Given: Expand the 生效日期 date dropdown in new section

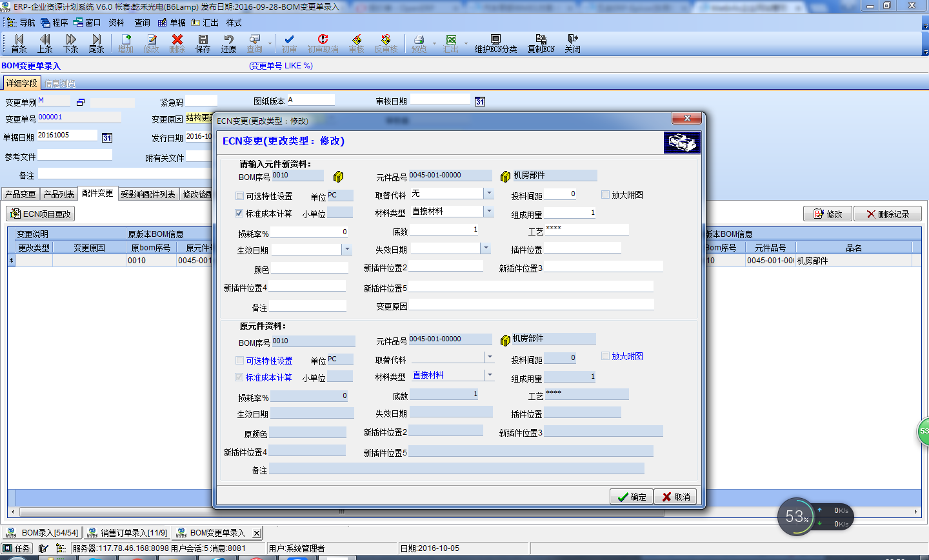Looking at the screenshot, I should coord(346,249).
